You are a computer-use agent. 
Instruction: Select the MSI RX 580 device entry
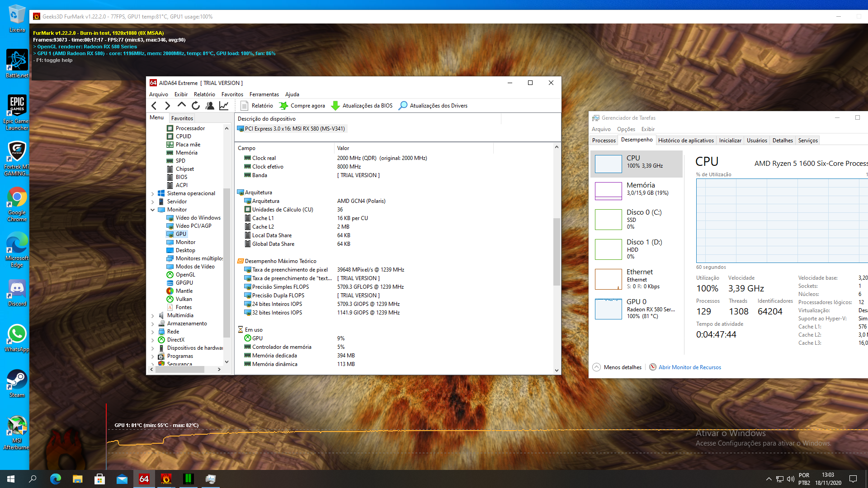pos(292,129)
